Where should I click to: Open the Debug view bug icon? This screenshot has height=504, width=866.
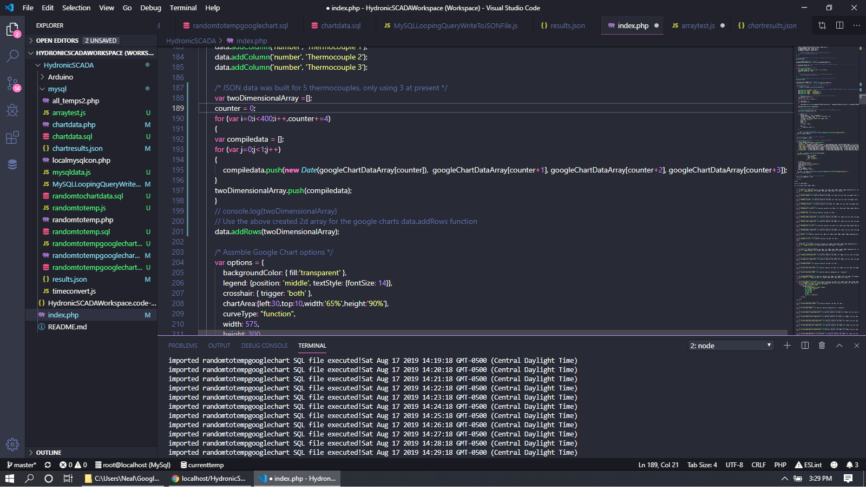pyautogui.click(x=12, y=110)
